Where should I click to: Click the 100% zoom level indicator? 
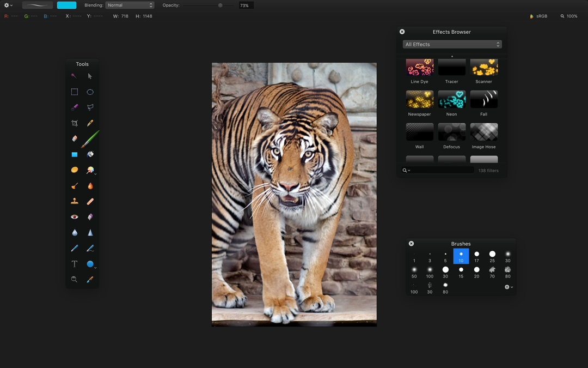point(569,16)
